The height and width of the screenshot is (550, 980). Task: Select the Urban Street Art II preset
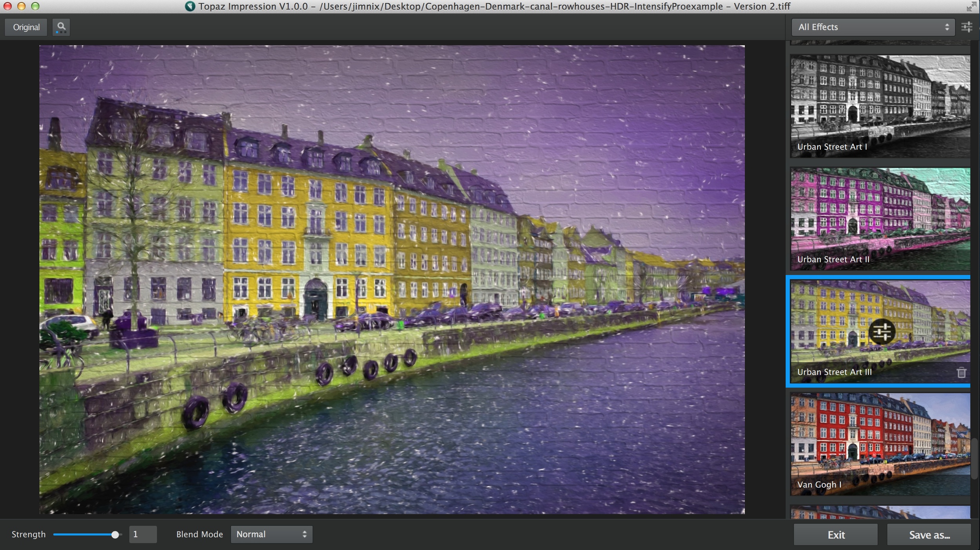(x=880, y=219)
